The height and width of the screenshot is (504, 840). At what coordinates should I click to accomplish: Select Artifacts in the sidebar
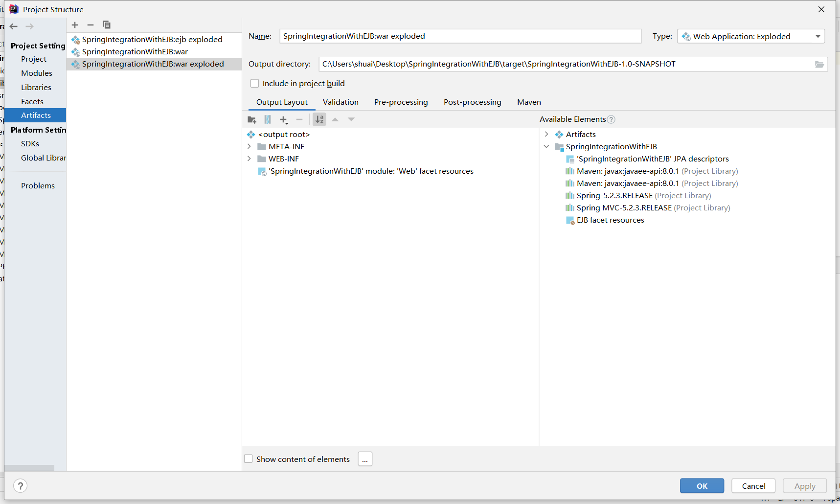[x=35, y=115]
